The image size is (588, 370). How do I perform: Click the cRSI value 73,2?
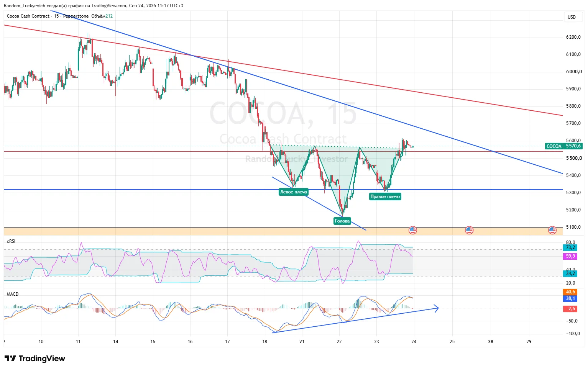pyautogui.click(x=570, y=247)
